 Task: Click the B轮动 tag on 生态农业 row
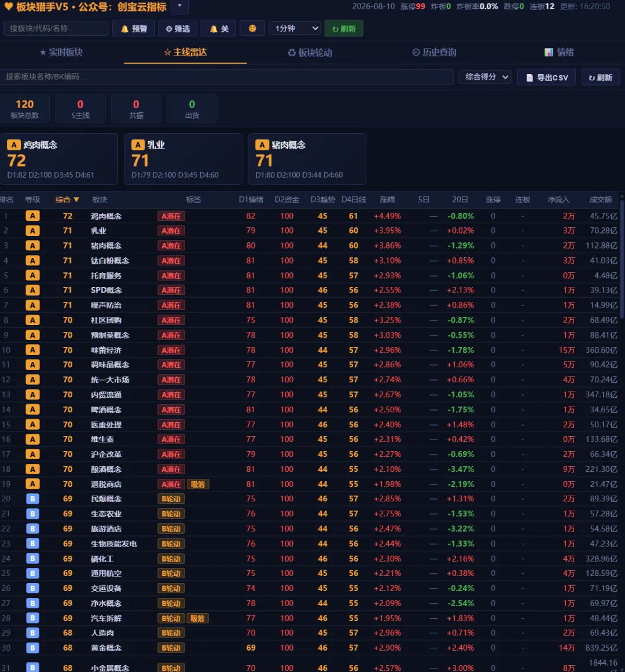tap(171, 514)
